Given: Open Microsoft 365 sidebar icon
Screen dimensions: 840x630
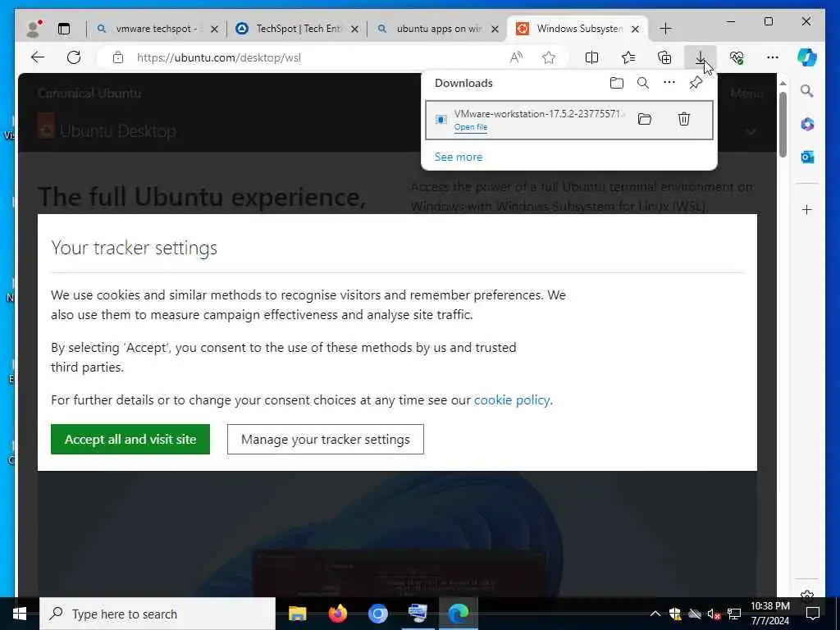Looking at the screenshot, I should 807,125.
